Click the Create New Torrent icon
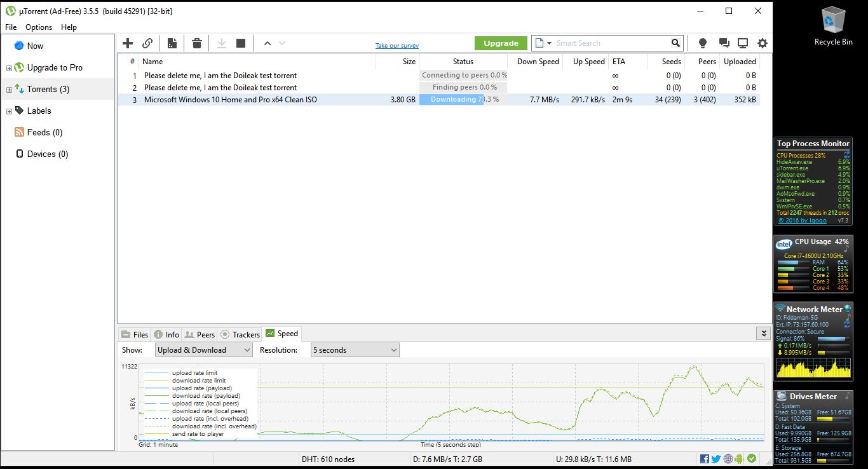This screenshot has width=868, height=469. coord(172,43)
